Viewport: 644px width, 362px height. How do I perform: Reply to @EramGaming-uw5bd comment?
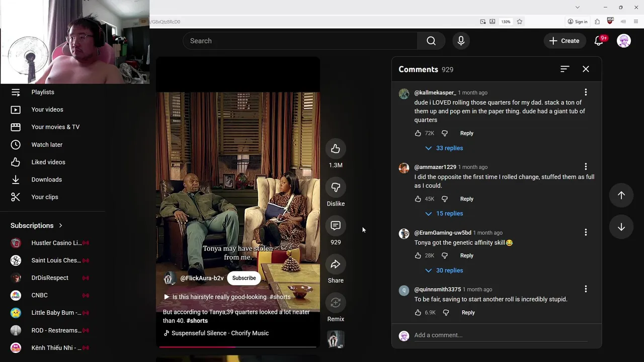point(466,255)
